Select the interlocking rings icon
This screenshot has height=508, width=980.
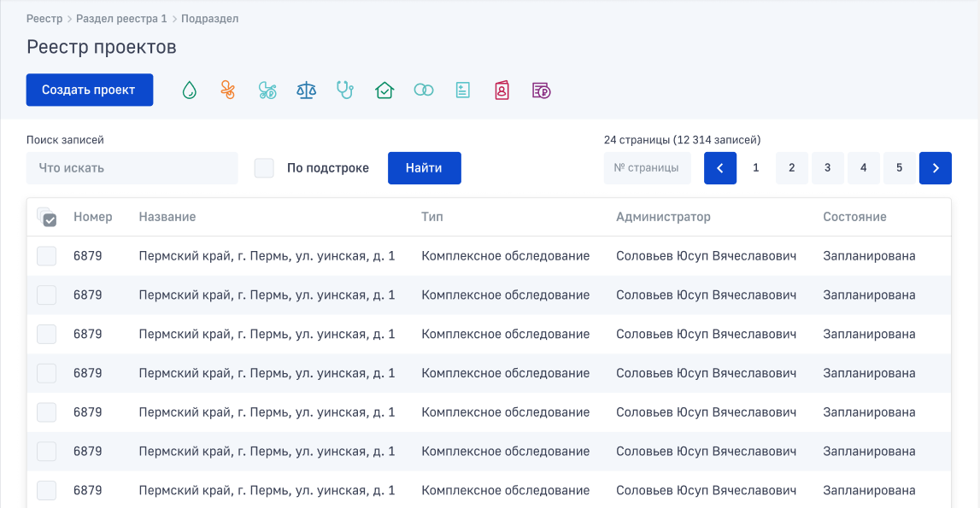pos(424,89)
